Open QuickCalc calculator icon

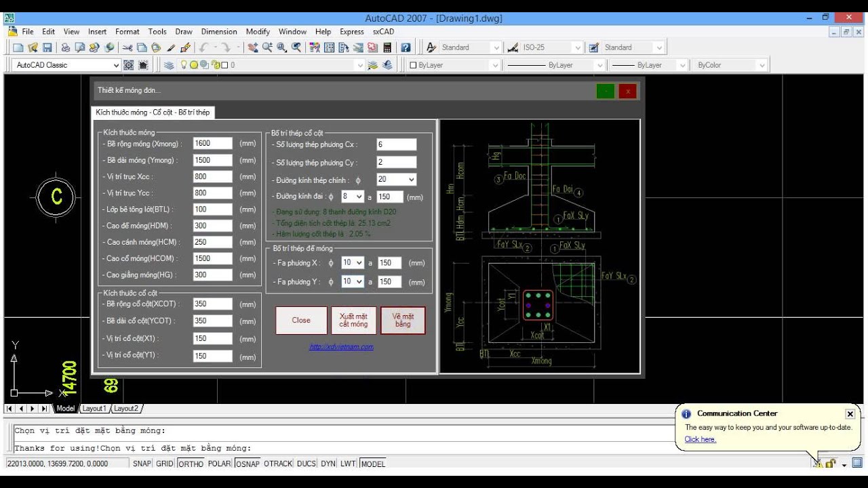click(387, 47)
